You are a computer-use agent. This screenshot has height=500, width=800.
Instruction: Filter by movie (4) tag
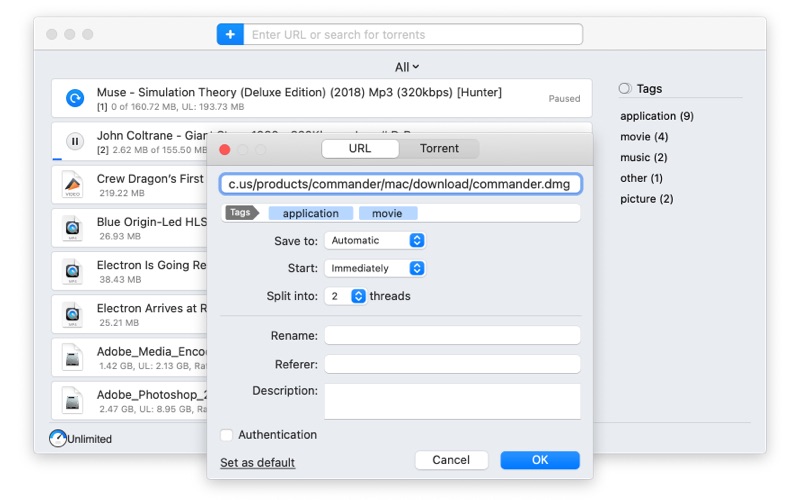pyautogui.click(x=644, y=136)
